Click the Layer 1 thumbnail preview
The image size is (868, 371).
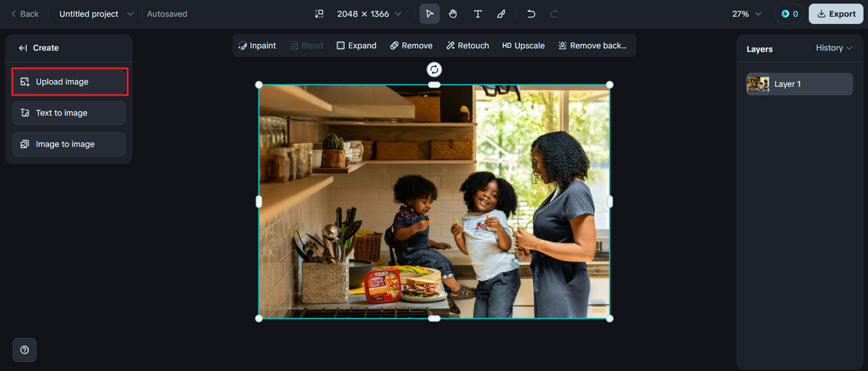pyautogui.click(x=758, y=84)
